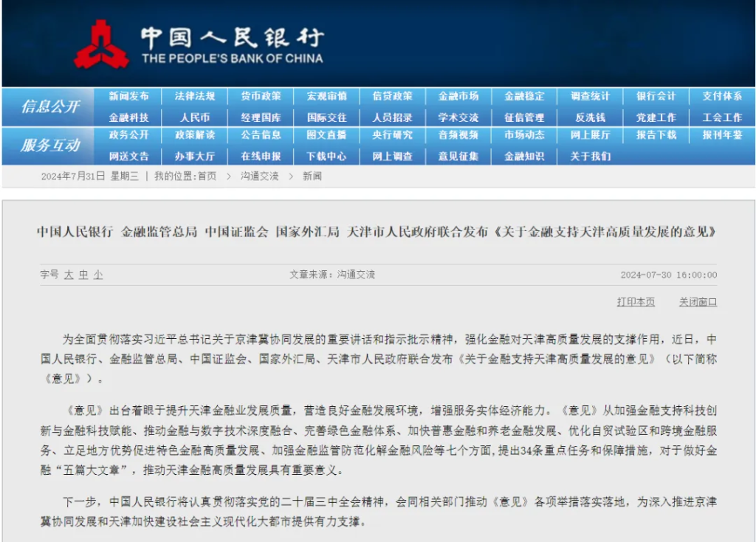
Task: Open 政务公开 in service navigation
Action: (x=128, y=135)
